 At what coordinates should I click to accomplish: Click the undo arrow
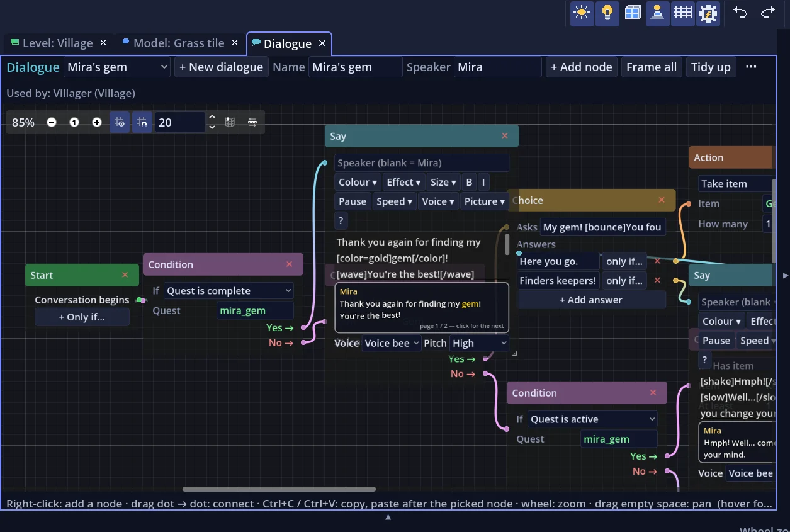tap(740, 13)
